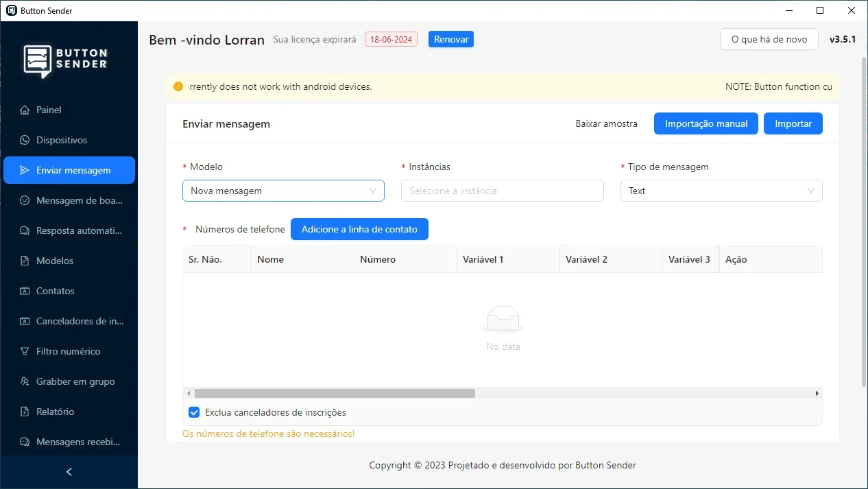
Task: Click the table scrollbar right arrow
Action: coord(817,394)
